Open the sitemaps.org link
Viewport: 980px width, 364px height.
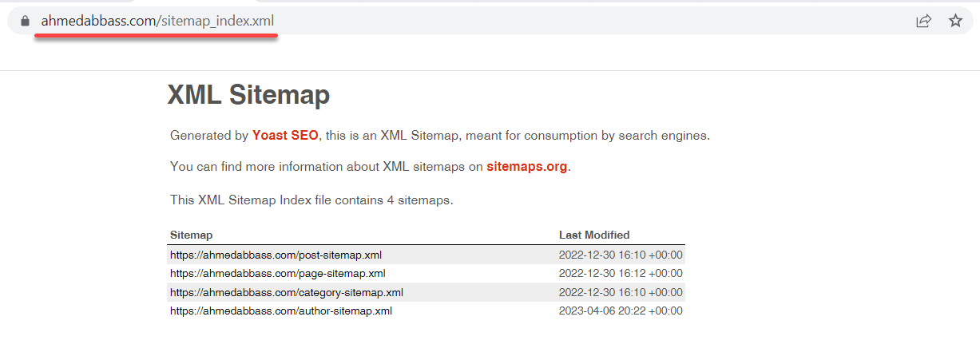[x=526, y=167]
